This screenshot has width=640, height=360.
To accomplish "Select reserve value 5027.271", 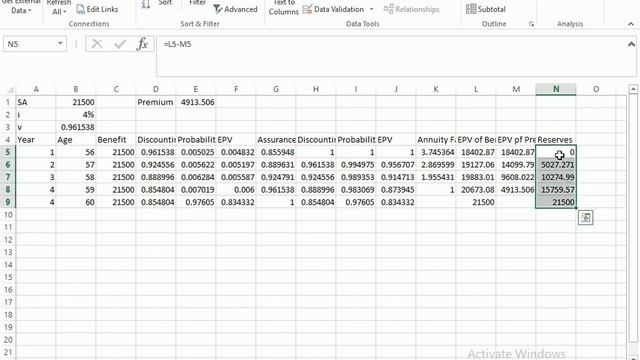I will pos(556,164).
